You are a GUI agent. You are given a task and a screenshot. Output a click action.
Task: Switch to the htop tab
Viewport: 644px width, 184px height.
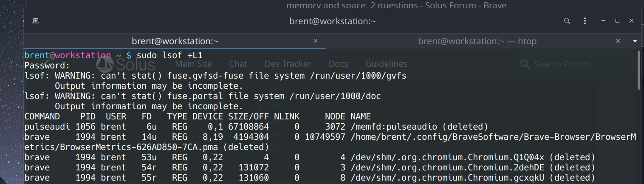[x=477, y=41]
